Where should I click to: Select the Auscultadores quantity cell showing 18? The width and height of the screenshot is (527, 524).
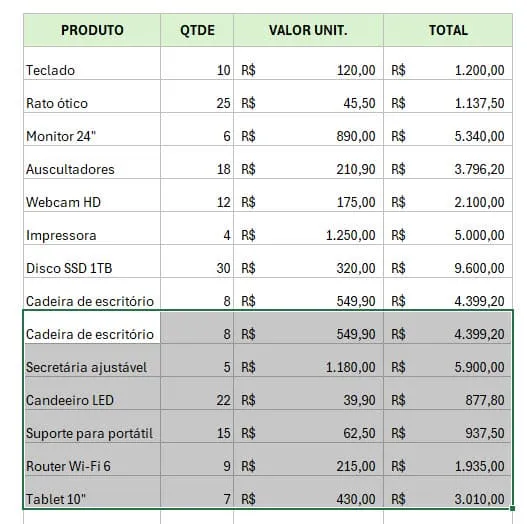click(197, 162)
